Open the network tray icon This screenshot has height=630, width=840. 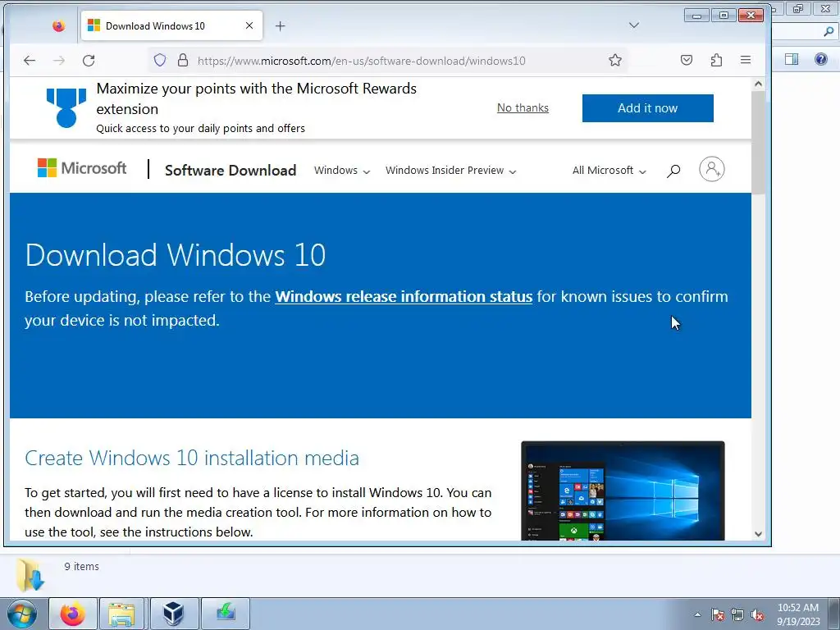[737, 614]
